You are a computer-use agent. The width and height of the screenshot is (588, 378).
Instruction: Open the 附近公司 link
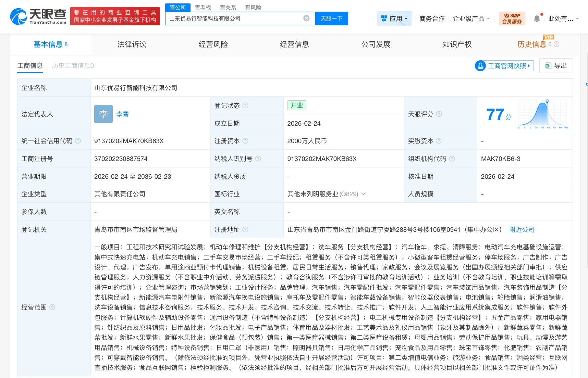click(x=522, y=229)
